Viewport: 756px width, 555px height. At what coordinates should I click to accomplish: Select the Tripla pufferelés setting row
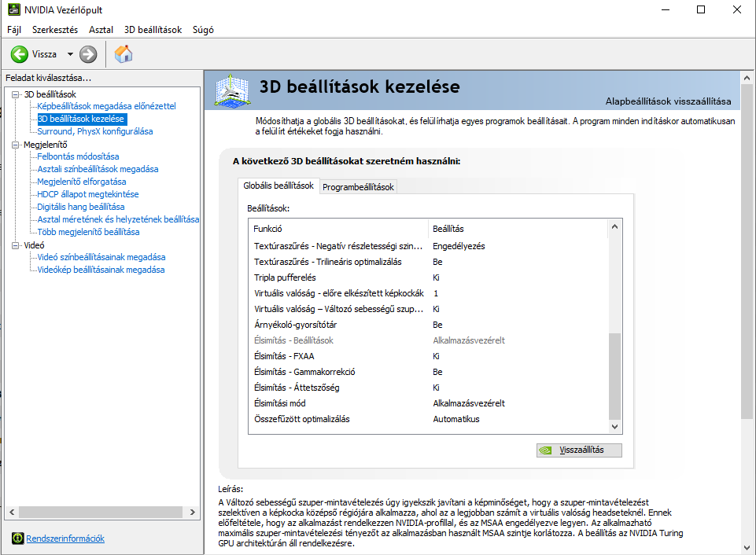click(428, 277)
